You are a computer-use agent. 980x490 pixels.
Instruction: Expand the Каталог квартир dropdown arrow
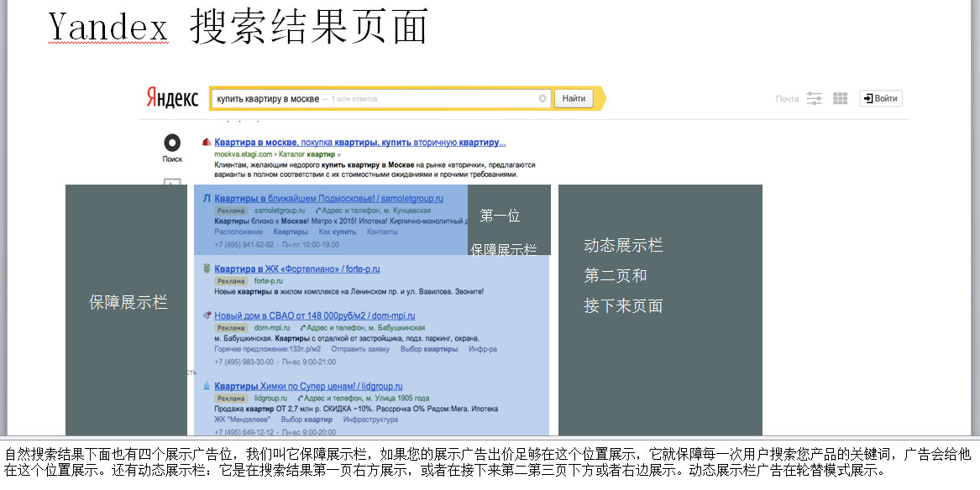tap(339, 154)
